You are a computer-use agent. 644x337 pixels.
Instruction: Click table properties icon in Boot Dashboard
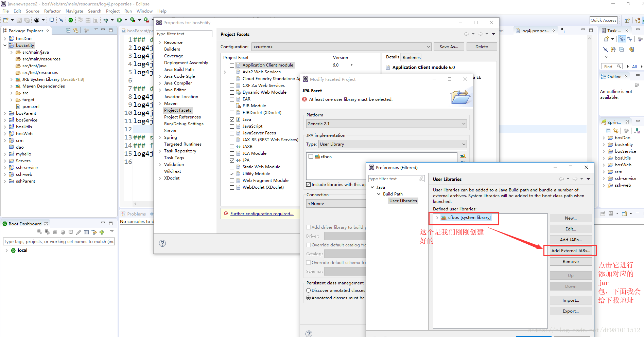click(x=86, y=232)
